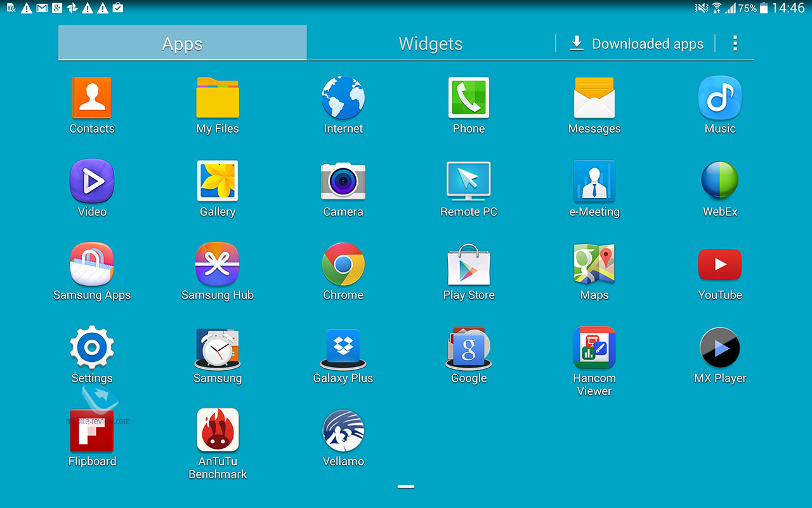The height and width of the screenshot is (508, 812).
Task: Tap the Gmail notification icon in status bar
Action: [x=42, y=8]
